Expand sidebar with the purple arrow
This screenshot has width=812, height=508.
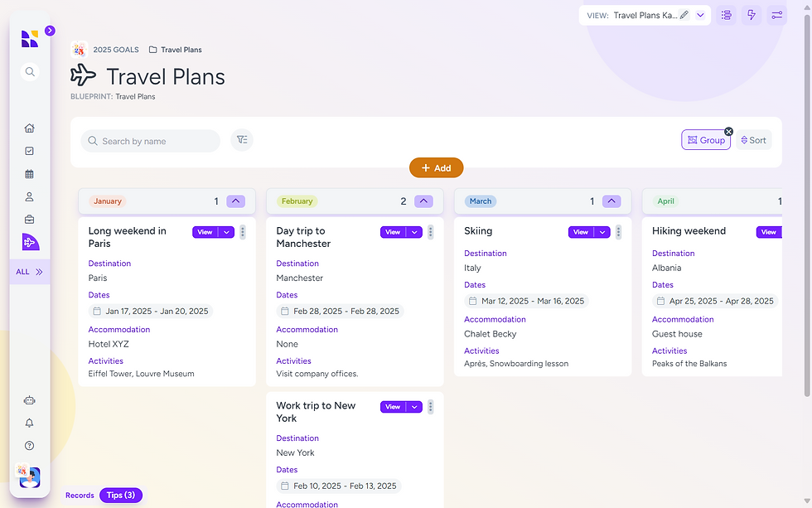pyautogui.click(x=50, y=31)
